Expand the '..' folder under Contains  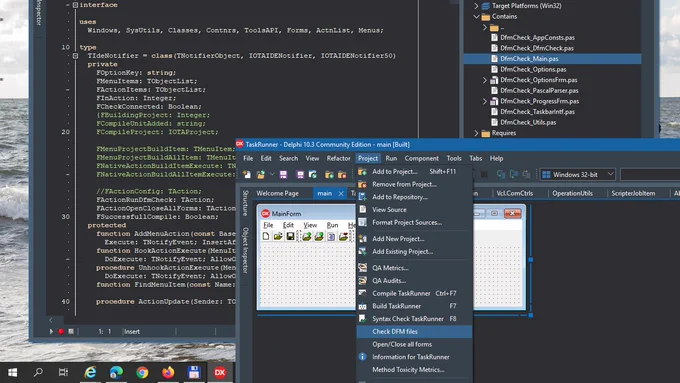click(x=485, y=27)
